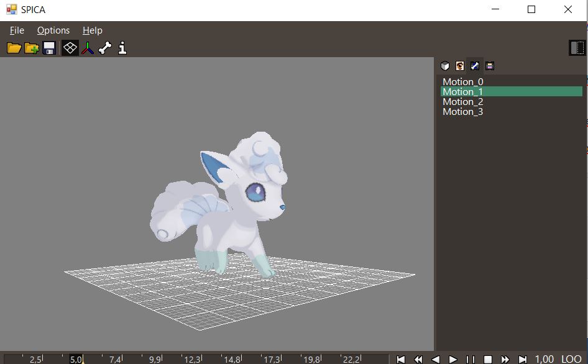588x364 pixels.
Task: Open the Help menu
Action: [x=93, y=30]
